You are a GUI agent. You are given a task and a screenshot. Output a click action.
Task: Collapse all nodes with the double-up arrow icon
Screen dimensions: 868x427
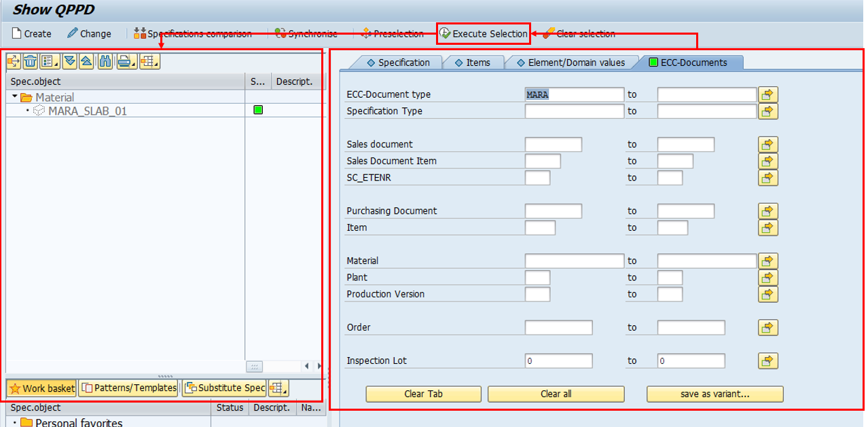point(86,62)
